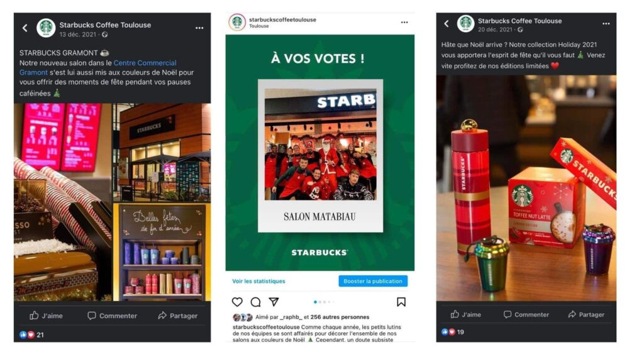Go back from the Holiday 2021 collection post
This screenshot has width=644, height=362.
pos(447,23)
